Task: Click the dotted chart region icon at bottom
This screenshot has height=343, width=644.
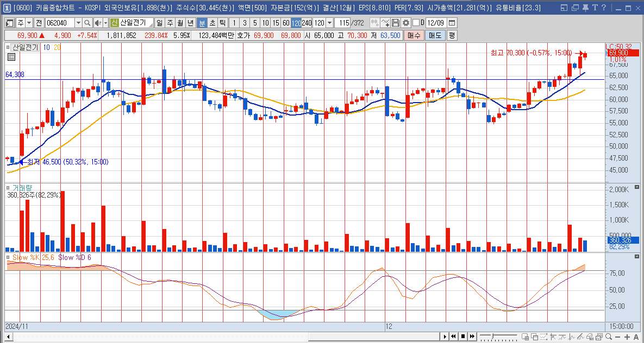Action: 543,337
